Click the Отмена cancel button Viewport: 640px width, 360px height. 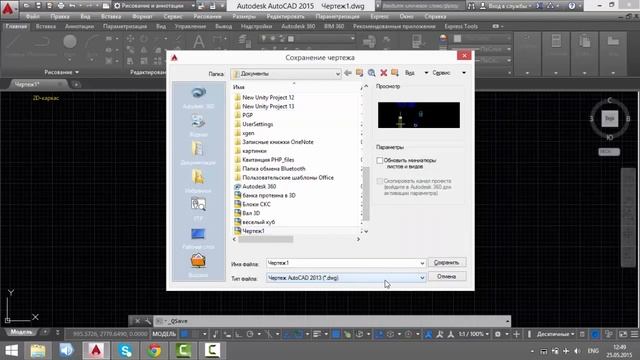click(447, 277)
